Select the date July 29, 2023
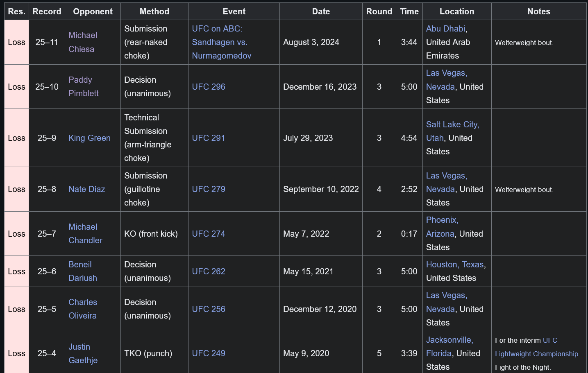The image size is (588, 373). click(x=308, y=138)
